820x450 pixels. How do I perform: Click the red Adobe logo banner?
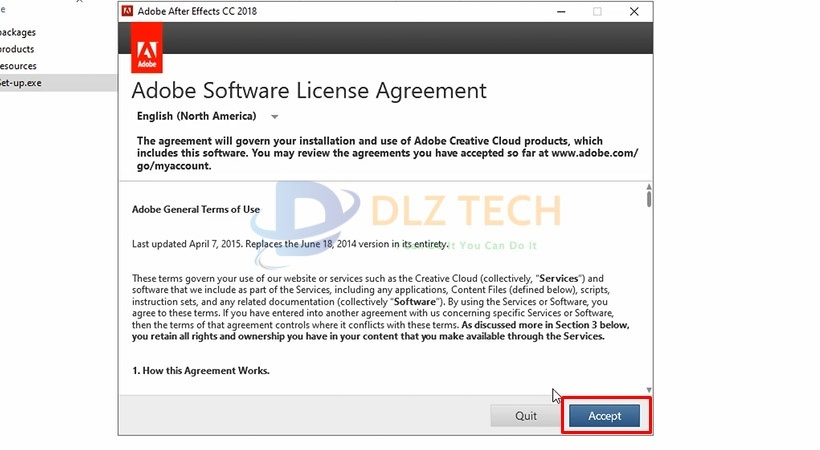pos(146,49)
